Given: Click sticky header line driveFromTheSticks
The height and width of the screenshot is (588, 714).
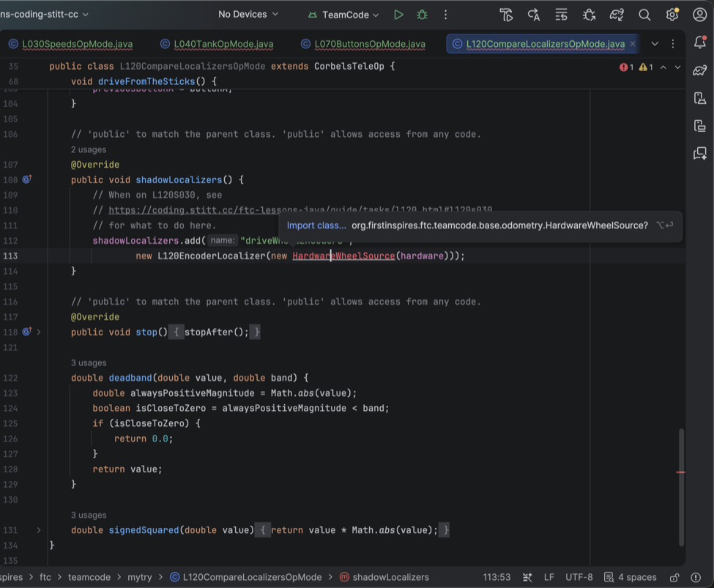Looking at the screenshot, I should coord(144,81).
